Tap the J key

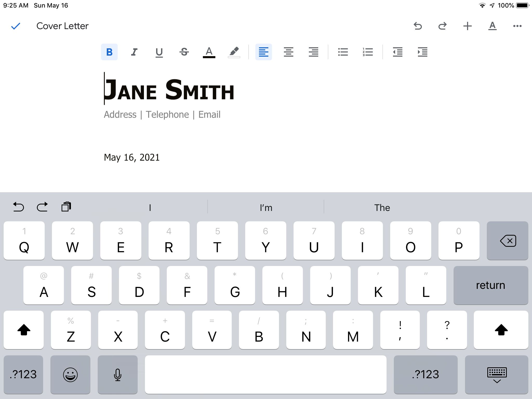330,285
